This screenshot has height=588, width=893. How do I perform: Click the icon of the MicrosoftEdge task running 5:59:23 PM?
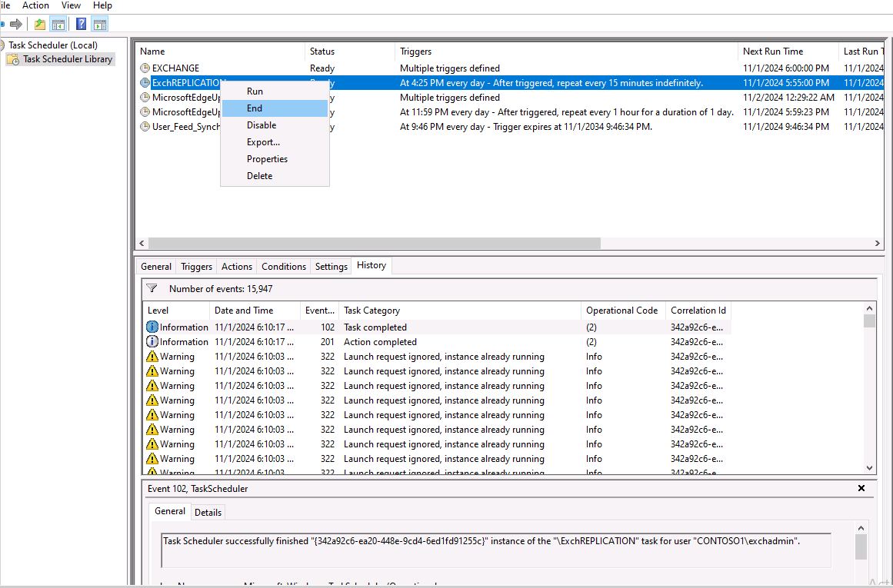click(145, 112)
